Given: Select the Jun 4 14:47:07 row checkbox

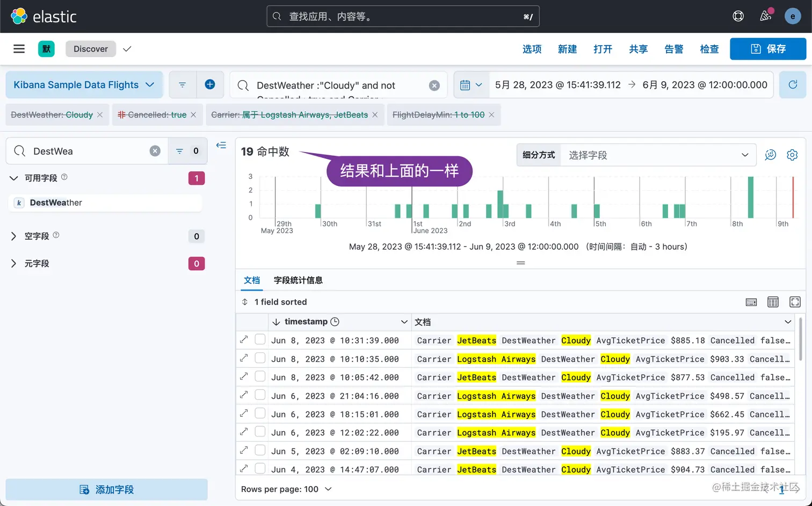Looking at the screenshot, I should (x=260, y=468).
